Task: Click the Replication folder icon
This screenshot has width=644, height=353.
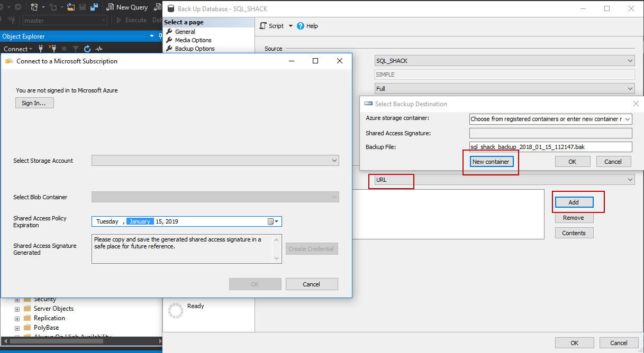Action: tap(28, 318)
